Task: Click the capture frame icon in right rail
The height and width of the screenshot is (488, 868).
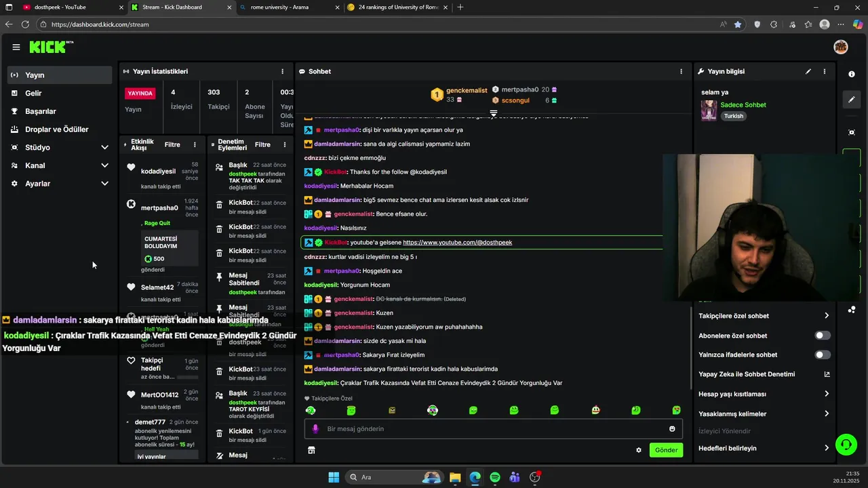Action: click(x=852, y=132)
